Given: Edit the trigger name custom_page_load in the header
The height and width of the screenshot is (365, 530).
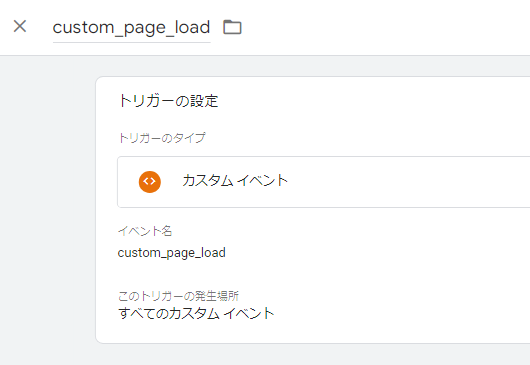Looking at the screenshot, I should tap(131, 27).
